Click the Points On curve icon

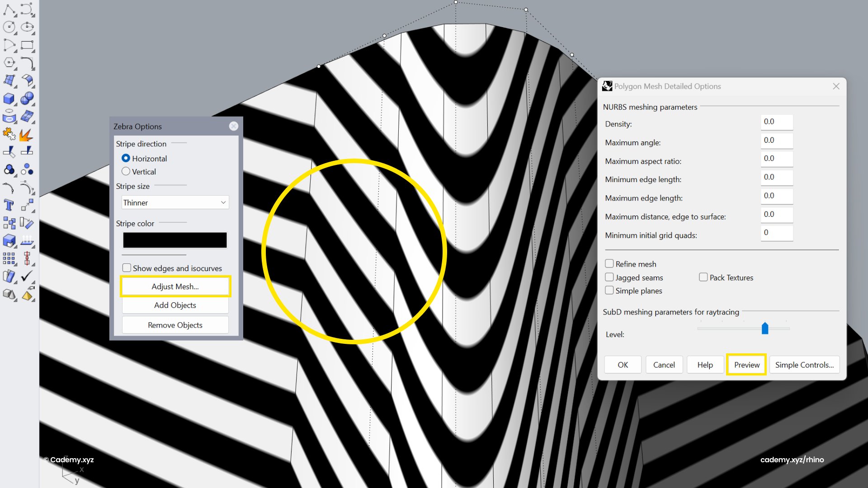coord(9,188)
